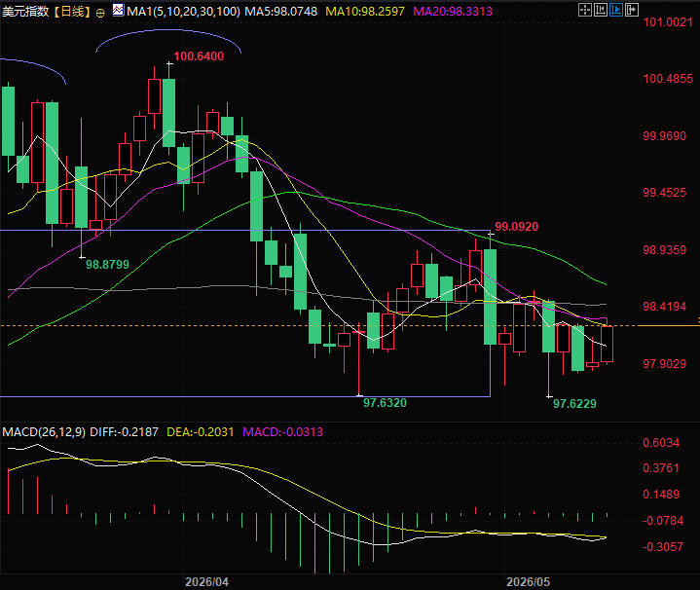Click the 97.6229 low price label
Viewport: 700px width, 590px height.
coord(574,404)
